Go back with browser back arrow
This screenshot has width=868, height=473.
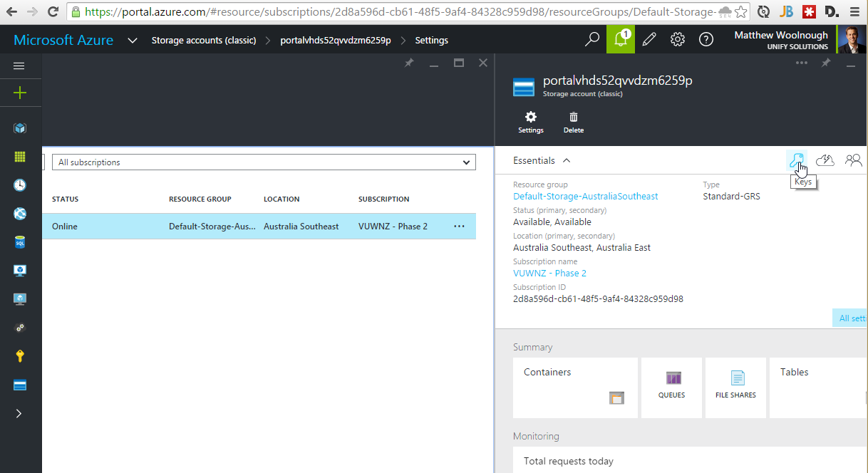[11, 11]
